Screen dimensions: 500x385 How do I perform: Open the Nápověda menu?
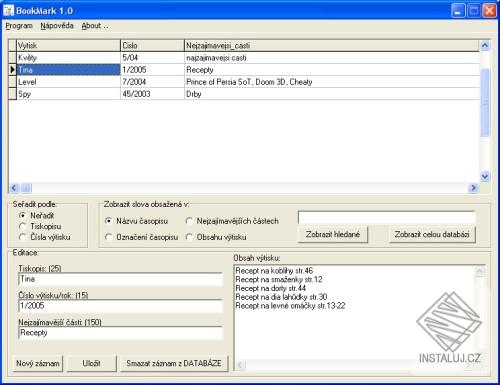[x=57, y=26]
